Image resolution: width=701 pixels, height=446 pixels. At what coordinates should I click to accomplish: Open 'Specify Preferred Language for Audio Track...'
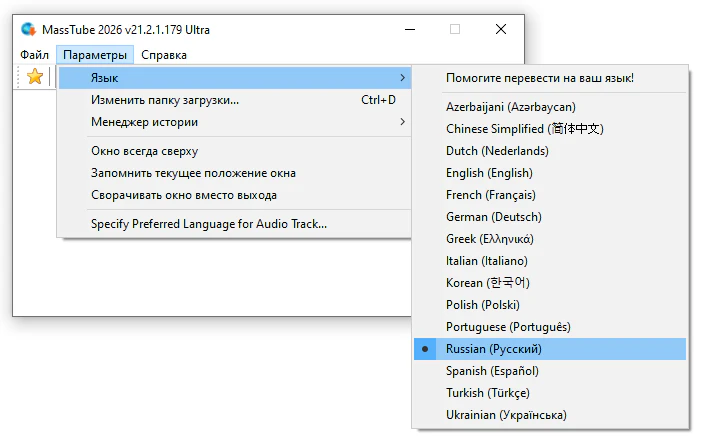click(208, 224)
